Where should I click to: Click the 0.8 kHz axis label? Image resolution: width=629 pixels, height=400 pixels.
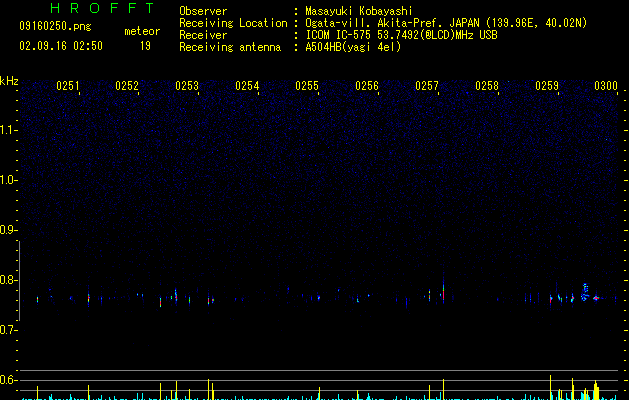(x=8, y=280)
